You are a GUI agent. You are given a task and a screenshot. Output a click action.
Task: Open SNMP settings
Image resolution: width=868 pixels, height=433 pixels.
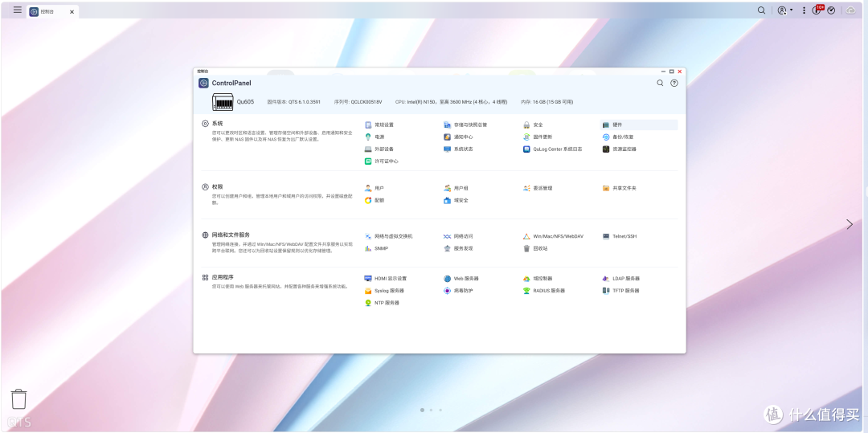click(x=376, y=248)
